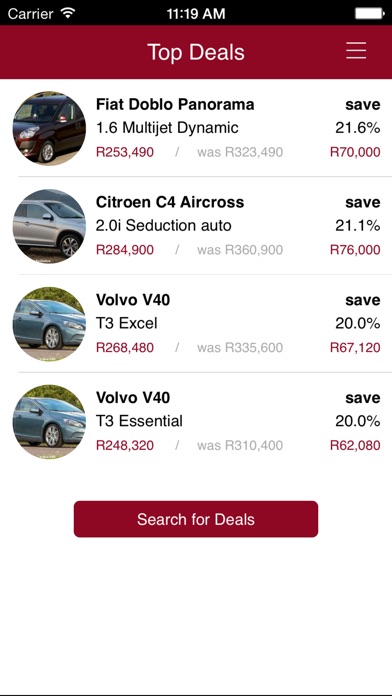Tap the R253,490 current price
The height and width of the screenshot is (696, 392).
point(125,152)
